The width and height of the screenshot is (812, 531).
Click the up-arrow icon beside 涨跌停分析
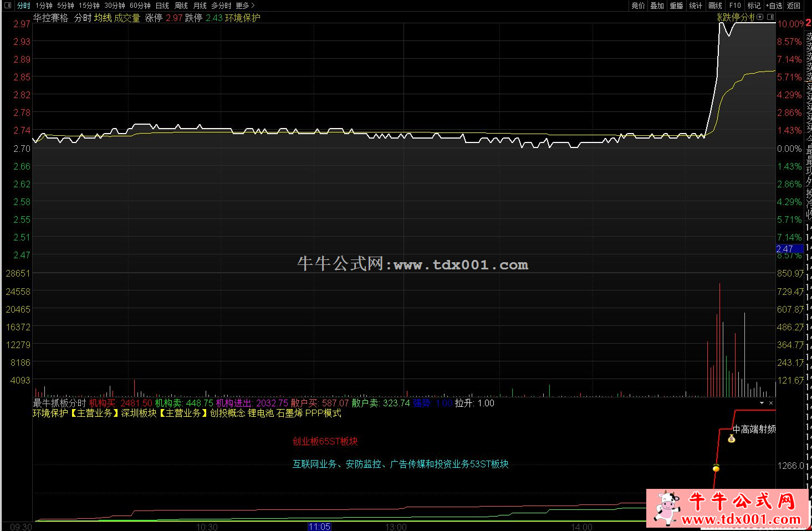(760, 17)
